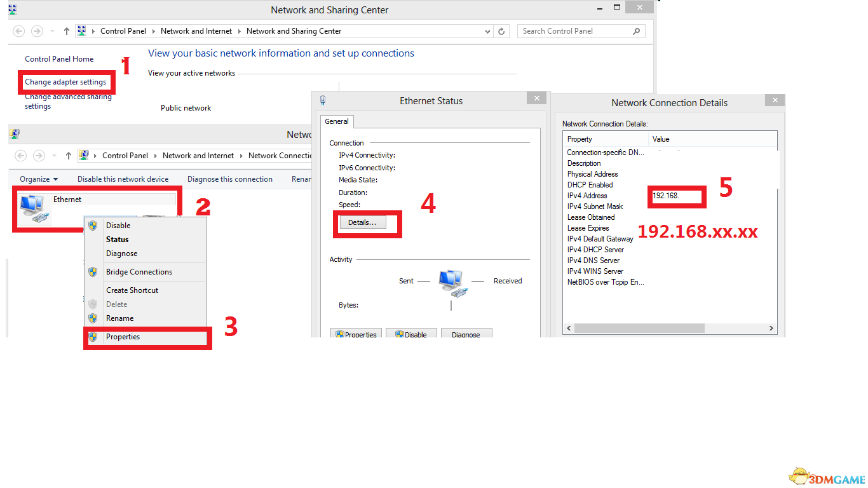Click search magnifier in Search Control Panel
The width and height of the screenshot is (868, 488).
tap(637, 31)
